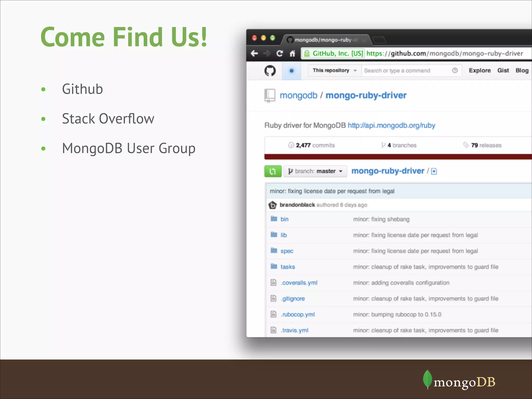Click the repository book icon
This screenshot has width=532, height=399.
[270, 96]
